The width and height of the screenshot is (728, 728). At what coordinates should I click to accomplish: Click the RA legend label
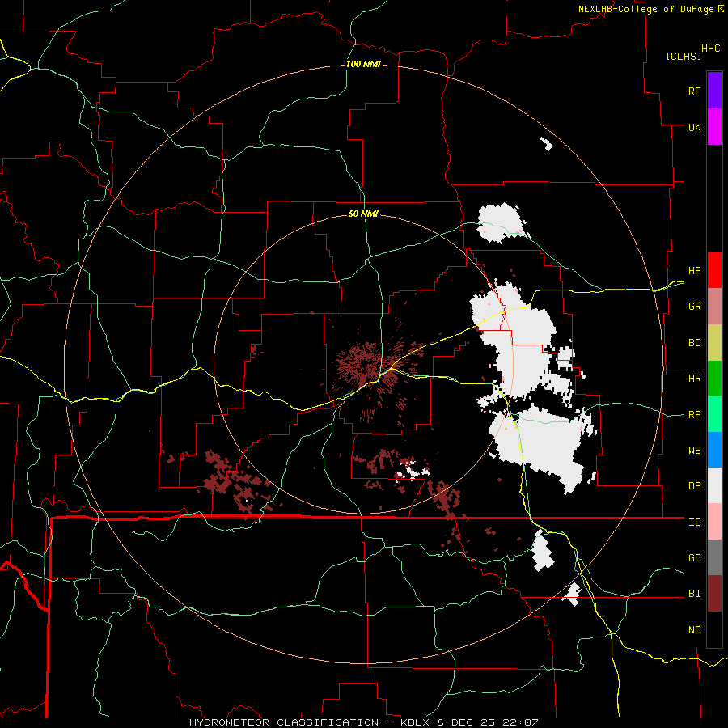[x=694, y=415]
